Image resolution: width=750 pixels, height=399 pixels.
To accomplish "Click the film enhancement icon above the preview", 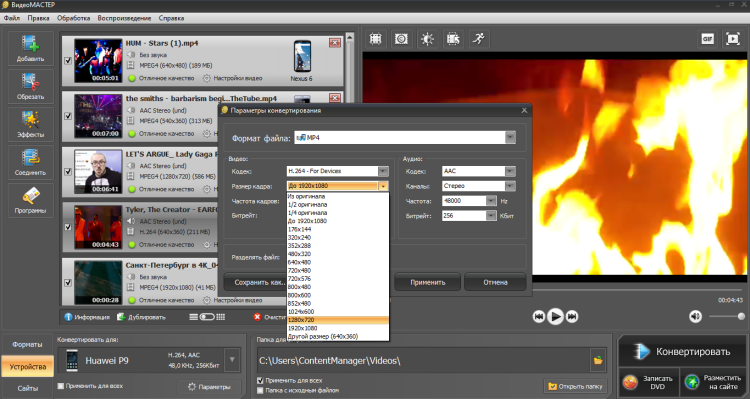I will (453, 39).
